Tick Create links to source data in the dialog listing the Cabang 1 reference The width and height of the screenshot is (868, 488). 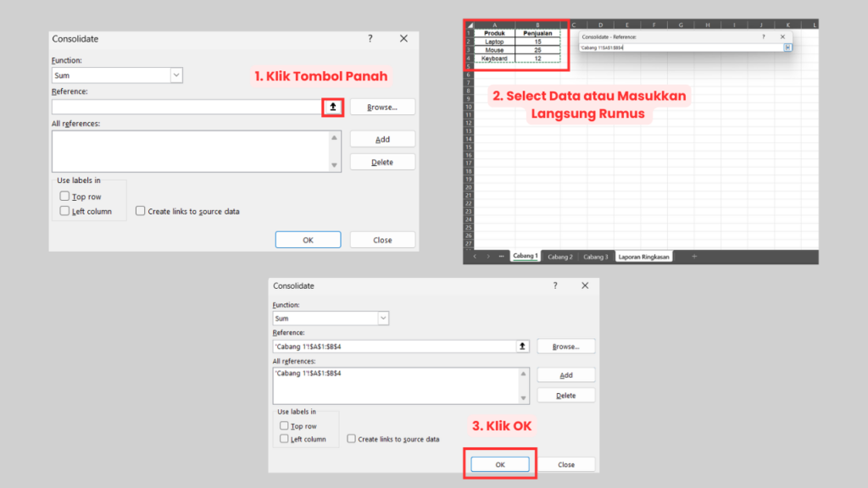pos(352,439)
